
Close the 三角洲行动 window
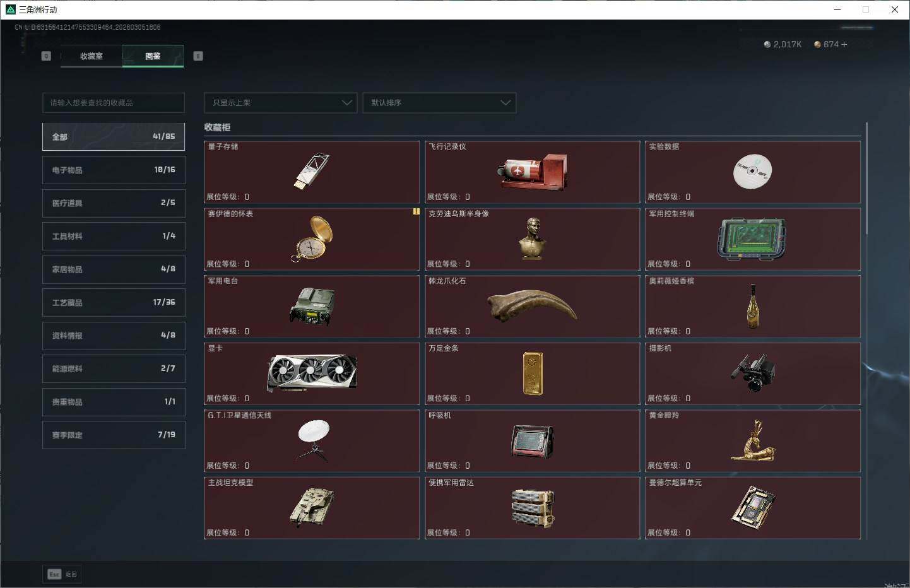tap(895, 9)
